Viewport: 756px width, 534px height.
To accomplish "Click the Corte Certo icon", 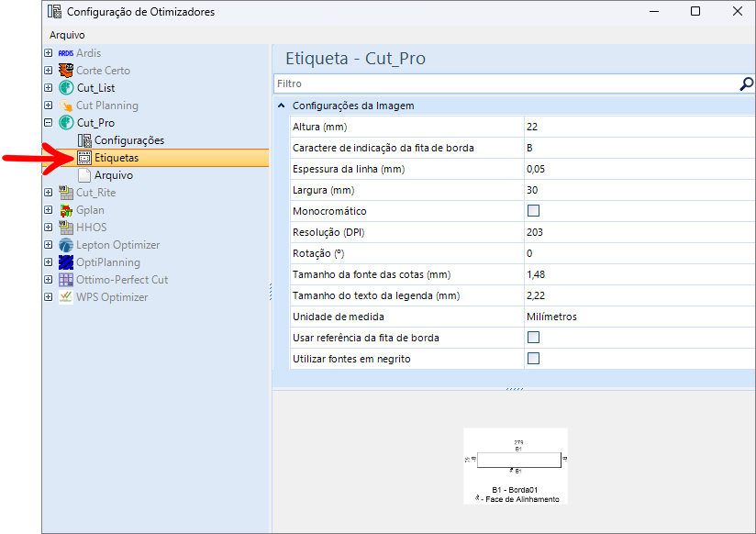I will pyautogui.click(x=65, y=71).
